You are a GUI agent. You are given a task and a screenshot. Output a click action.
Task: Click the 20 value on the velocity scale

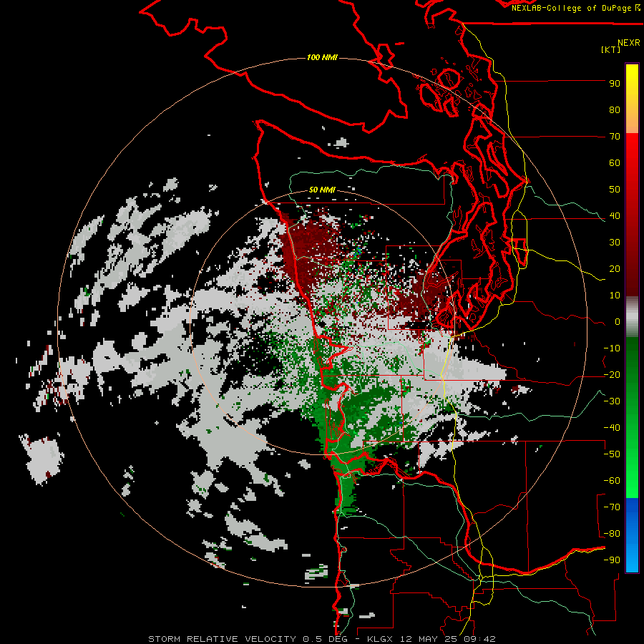click(615, 269)
